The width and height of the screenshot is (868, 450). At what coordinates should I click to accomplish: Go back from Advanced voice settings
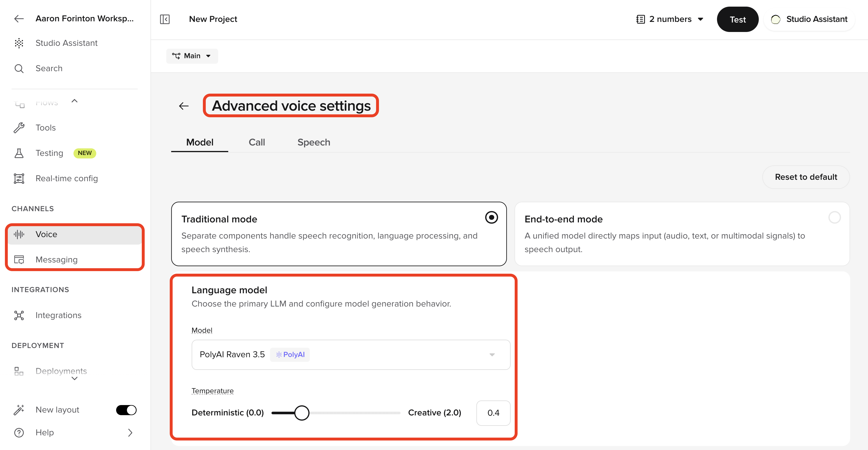[184, 106]
